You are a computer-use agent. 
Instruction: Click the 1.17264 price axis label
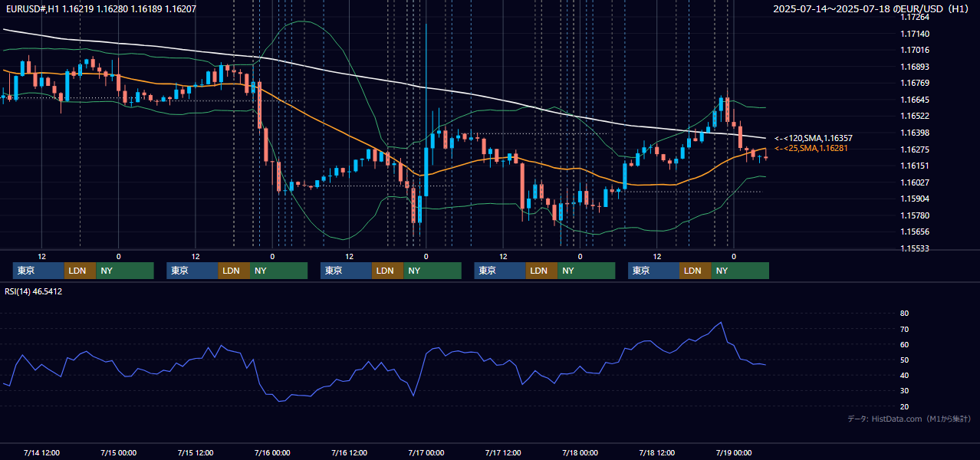point(916,17)
